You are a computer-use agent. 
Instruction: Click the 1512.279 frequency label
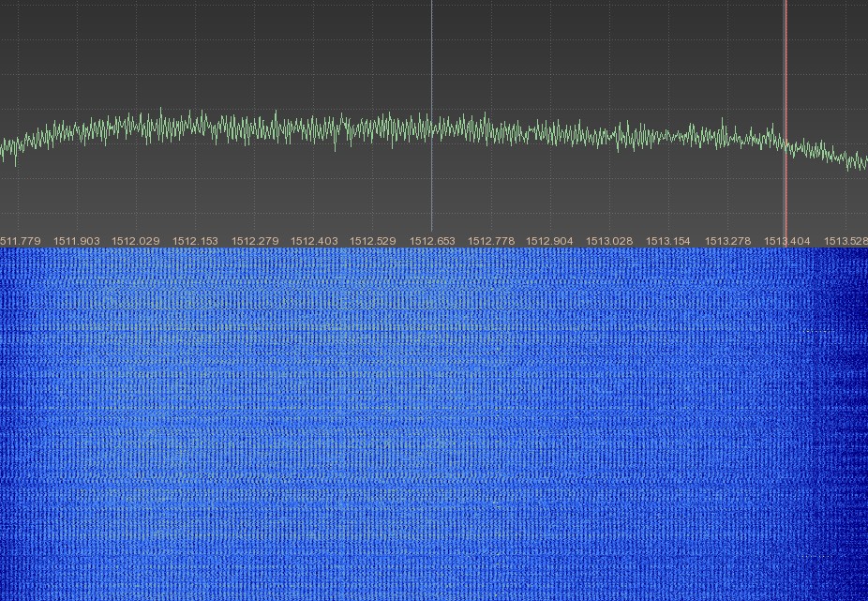click(255, 241)
